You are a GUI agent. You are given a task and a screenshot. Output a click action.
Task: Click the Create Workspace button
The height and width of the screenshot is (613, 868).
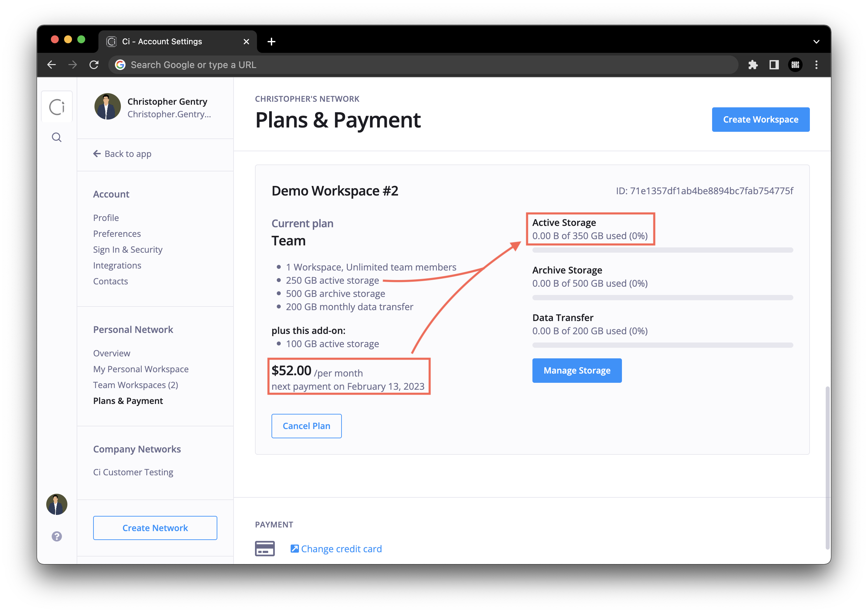tap(761, 120)
